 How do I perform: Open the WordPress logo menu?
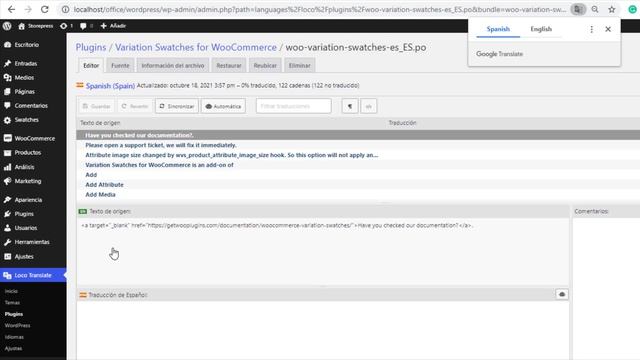click(x=7, y=26)
